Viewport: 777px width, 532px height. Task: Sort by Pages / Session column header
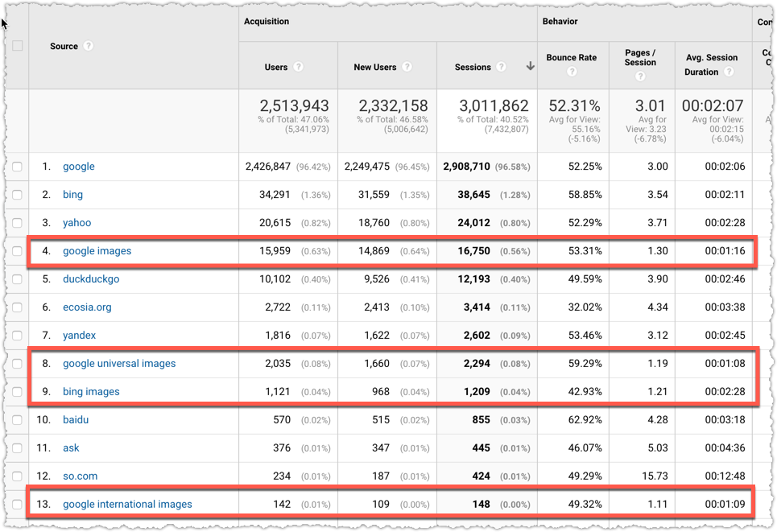(640, 57)
